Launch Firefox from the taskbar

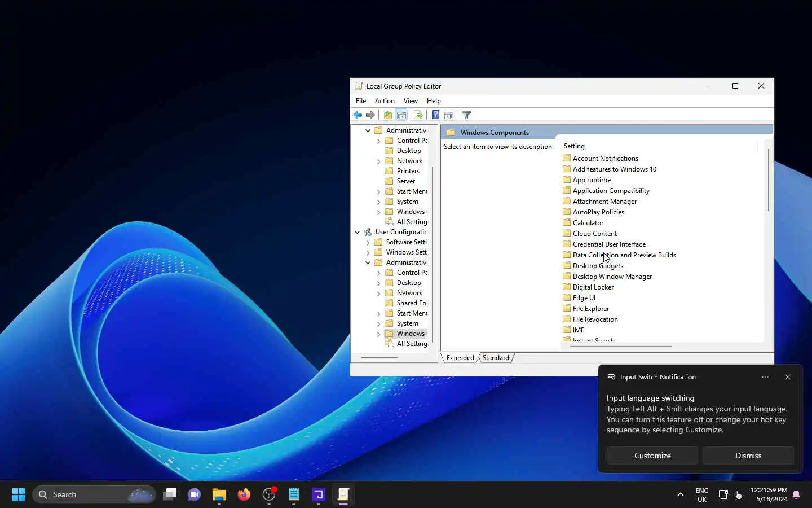pos(244,494)
